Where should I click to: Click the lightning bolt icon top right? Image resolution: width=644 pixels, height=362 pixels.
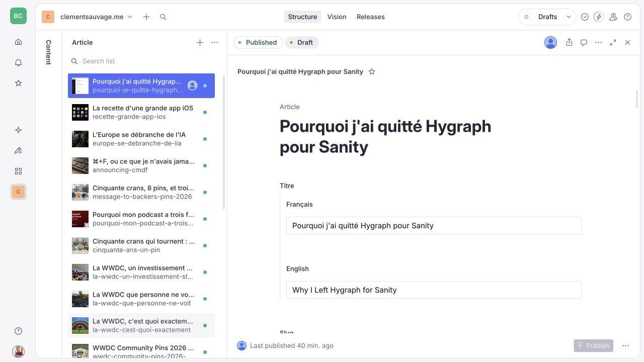[598, 17]
